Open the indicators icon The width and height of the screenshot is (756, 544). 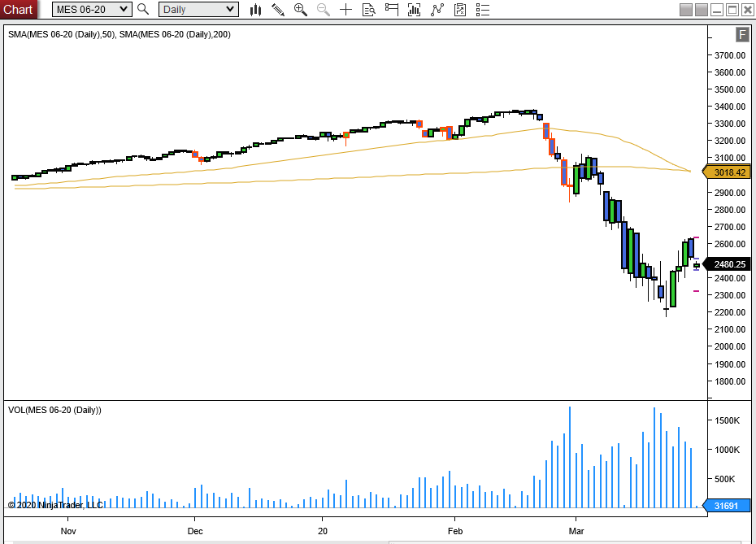click(414, 10)
